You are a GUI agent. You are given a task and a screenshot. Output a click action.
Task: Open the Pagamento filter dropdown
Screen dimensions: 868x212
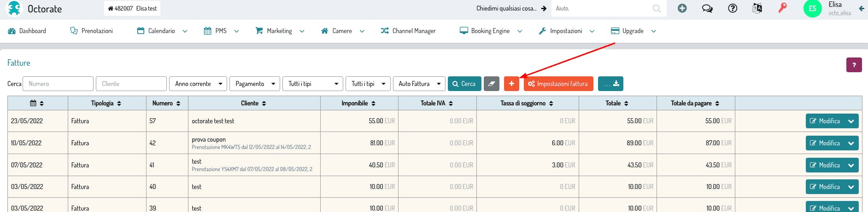pos(255,84)
